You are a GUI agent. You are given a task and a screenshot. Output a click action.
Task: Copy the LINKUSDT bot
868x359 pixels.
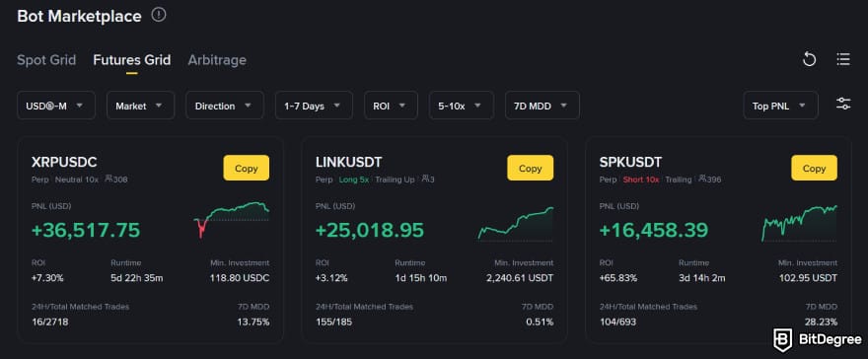[x=531, y=168]
